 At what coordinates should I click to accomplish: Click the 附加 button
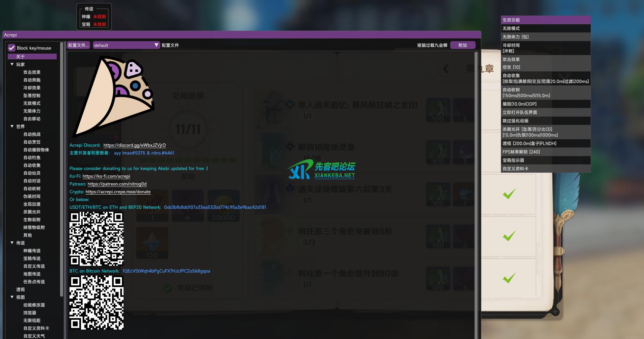(x=462, y=45)
